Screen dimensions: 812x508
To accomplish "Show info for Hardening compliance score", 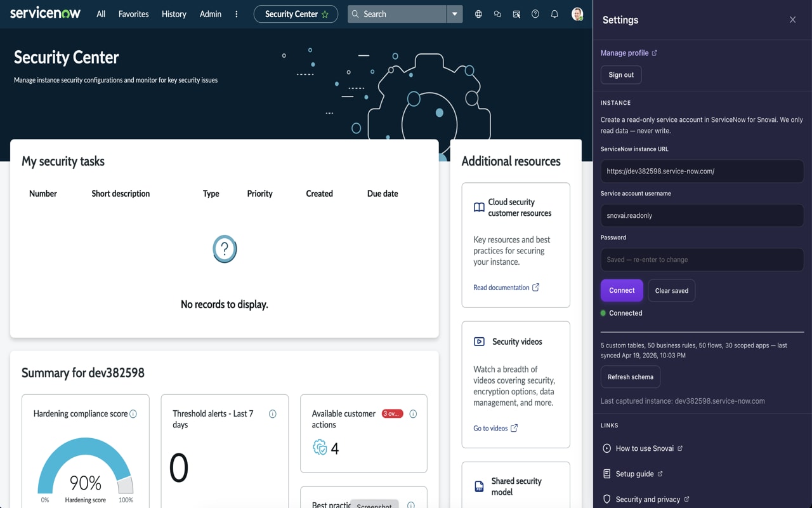I will (133, 414).
